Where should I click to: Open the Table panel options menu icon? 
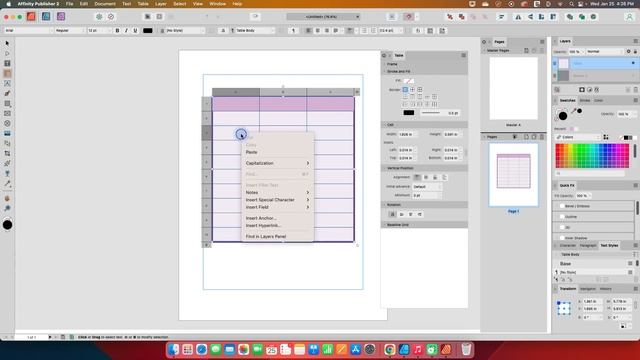click(464, 55)
